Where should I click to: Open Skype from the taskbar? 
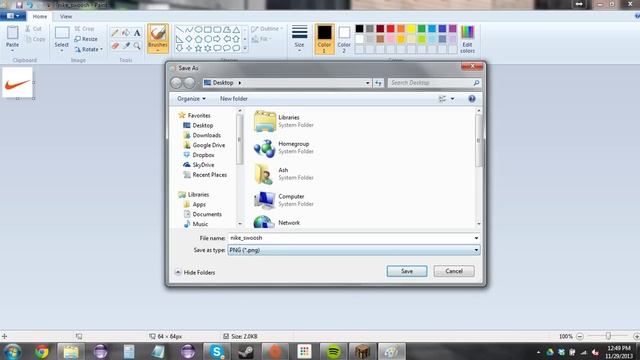pos(216,351)
